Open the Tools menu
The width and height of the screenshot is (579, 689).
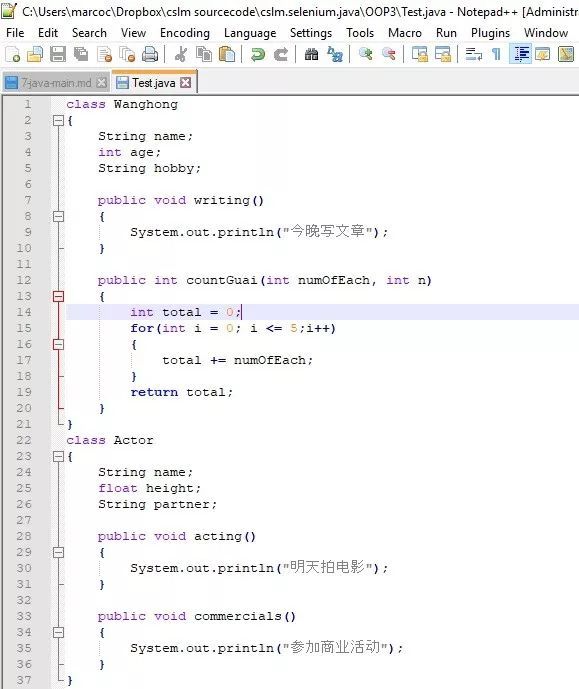point(360,33)
